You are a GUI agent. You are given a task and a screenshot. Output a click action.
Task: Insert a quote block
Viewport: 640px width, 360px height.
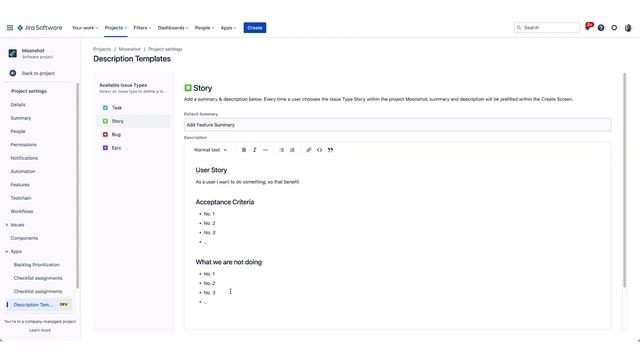pos(330,150)
